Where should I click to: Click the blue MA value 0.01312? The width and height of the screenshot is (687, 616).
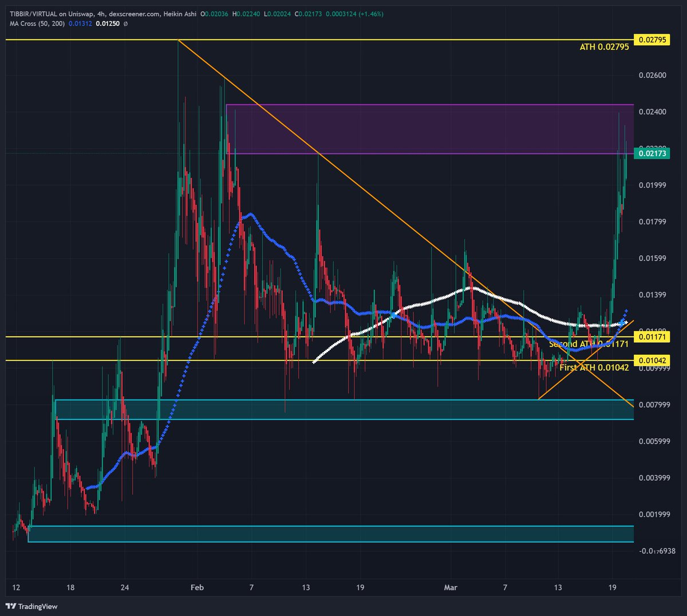point(81,23)
